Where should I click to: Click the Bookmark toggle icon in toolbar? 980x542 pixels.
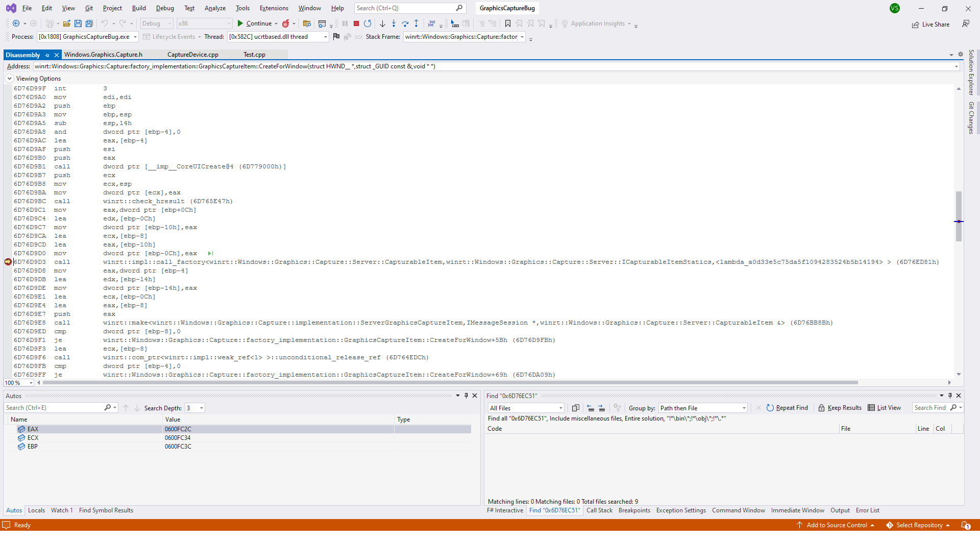click(x=507, y=23)
